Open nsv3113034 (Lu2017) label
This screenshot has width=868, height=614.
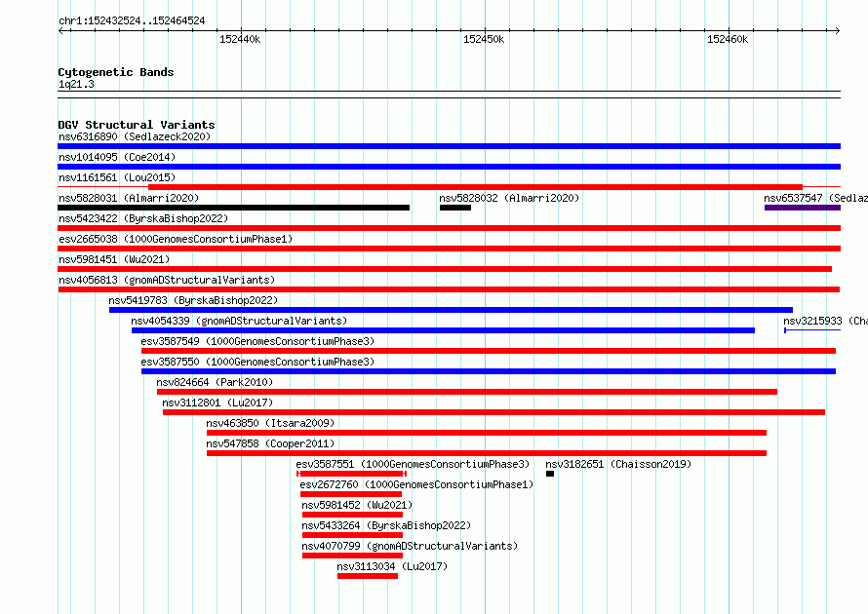pyautogui.click(x=392, y=566)
